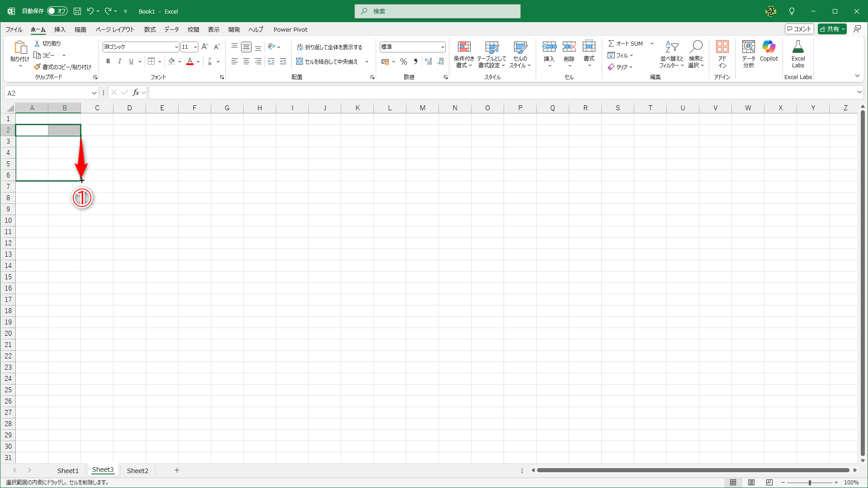
Task: Click the percent style icon
Action: [x=404, y=61]
